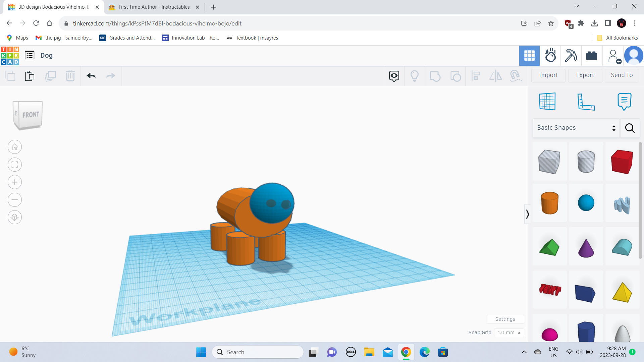Image resolution: width=644 pixels, height=362 pixels.
Task: Toggle the grid visibility icon
Action: click(x=547, y=101)
